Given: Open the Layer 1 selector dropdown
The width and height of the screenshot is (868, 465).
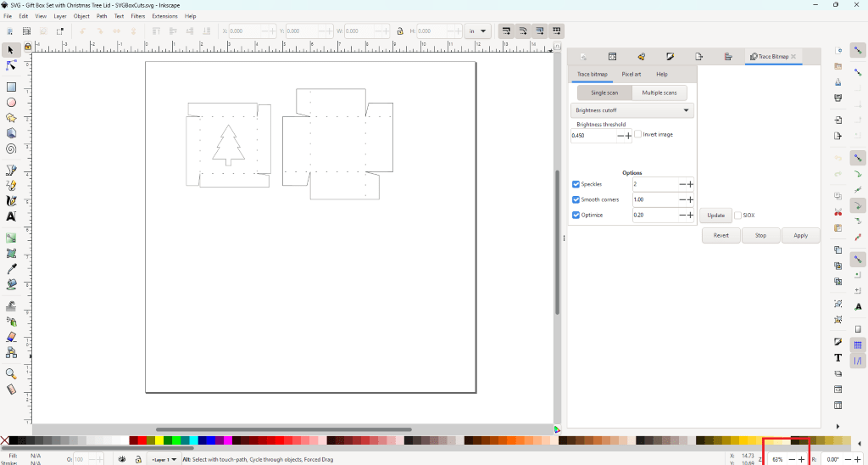Looking at the screenshot, I should tap(163, 459).
